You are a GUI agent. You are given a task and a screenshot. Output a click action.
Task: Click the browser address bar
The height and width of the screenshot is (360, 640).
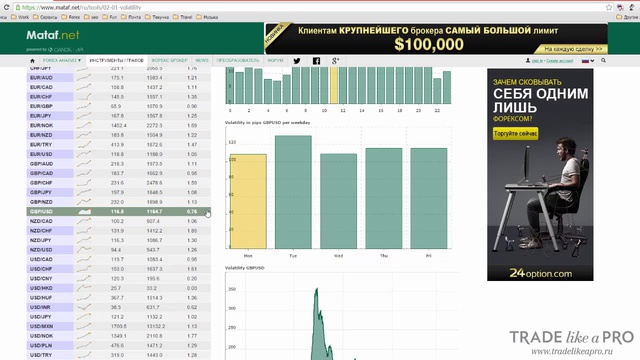[310, 7]
